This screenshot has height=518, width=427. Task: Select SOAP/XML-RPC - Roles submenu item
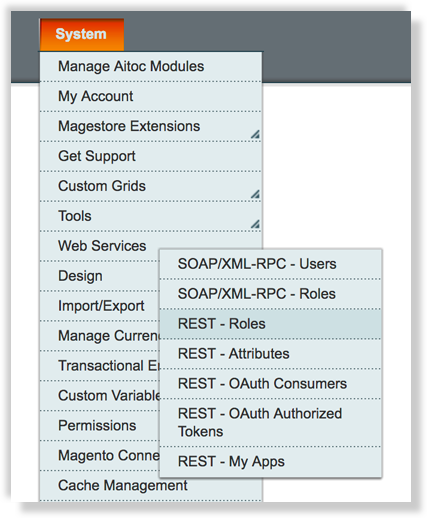[270, 294]
